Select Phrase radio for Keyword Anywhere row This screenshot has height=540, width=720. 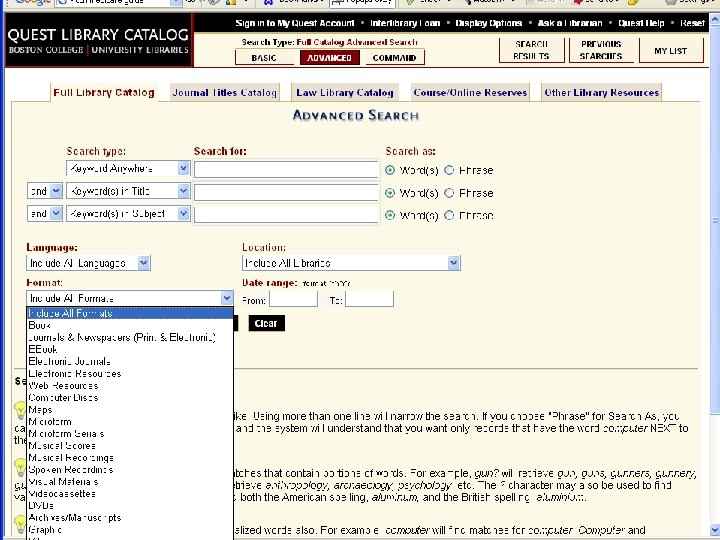click(449, 170)
